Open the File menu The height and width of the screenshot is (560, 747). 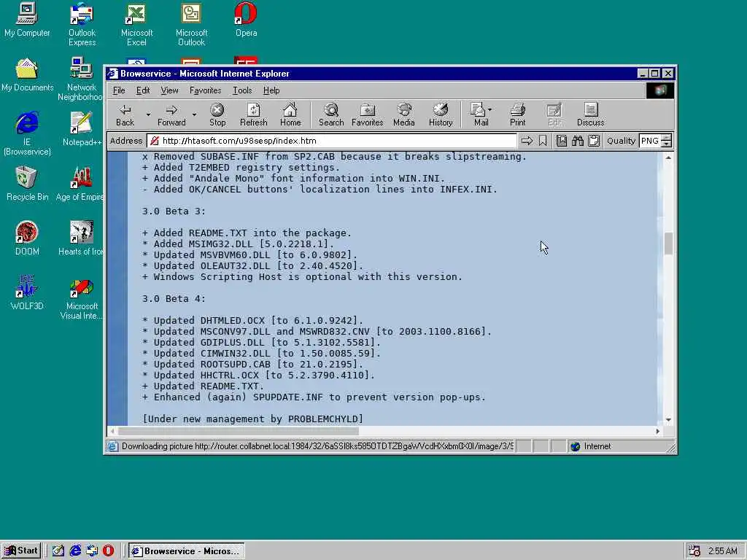[x=119, y=90]
